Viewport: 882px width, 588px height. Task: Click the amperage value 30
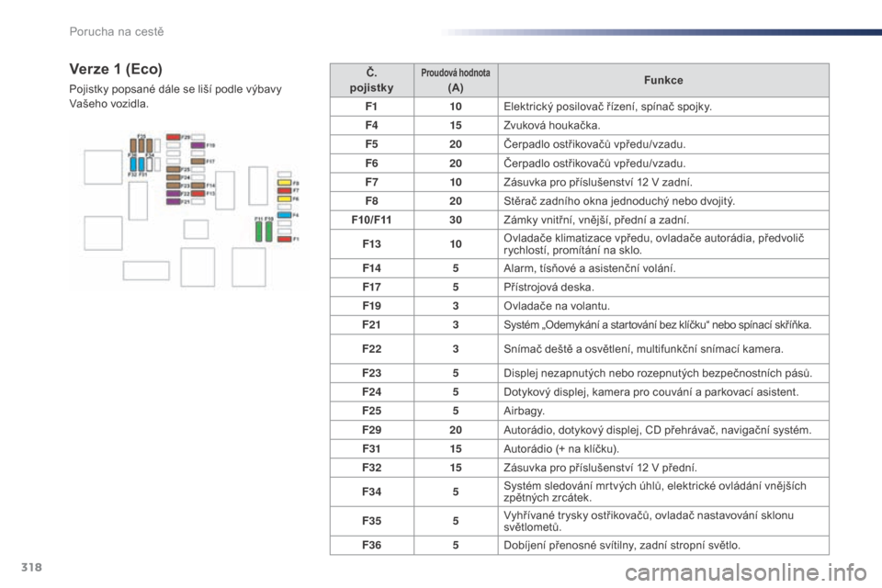[x=456, y=220]
